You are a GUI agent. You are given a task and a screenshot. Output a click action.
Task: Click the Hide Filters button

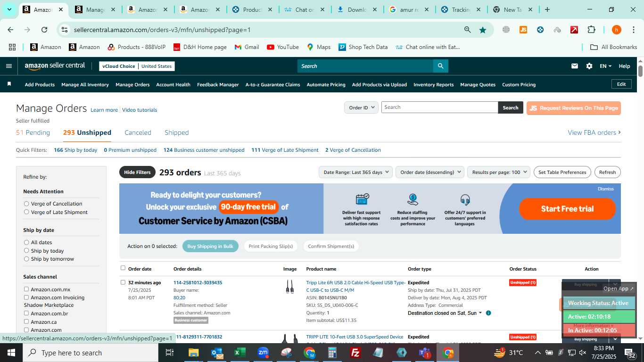click(137, 172)
